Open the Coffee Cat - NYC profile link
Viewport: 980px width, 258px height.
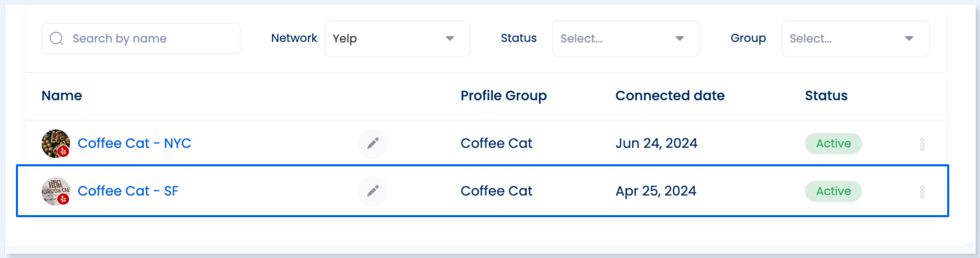point(135,144)
